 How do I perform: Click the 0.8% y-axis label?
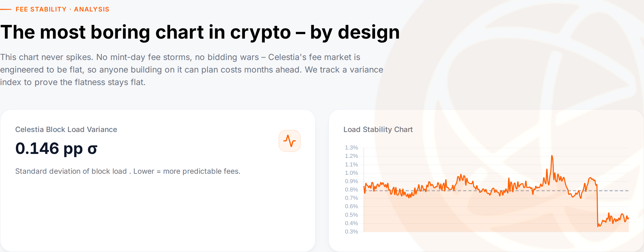351,190
